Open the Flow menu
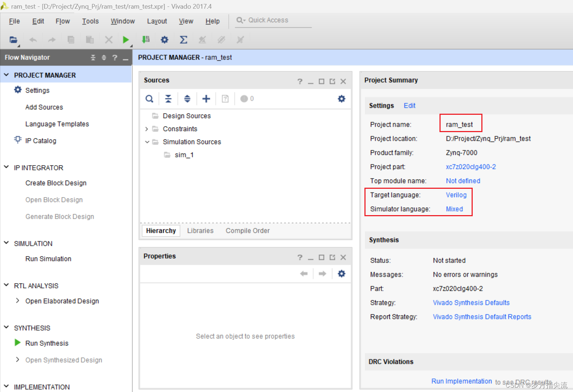Image resolution: width=573 pixels, height=392 pixels. [63, 21]
